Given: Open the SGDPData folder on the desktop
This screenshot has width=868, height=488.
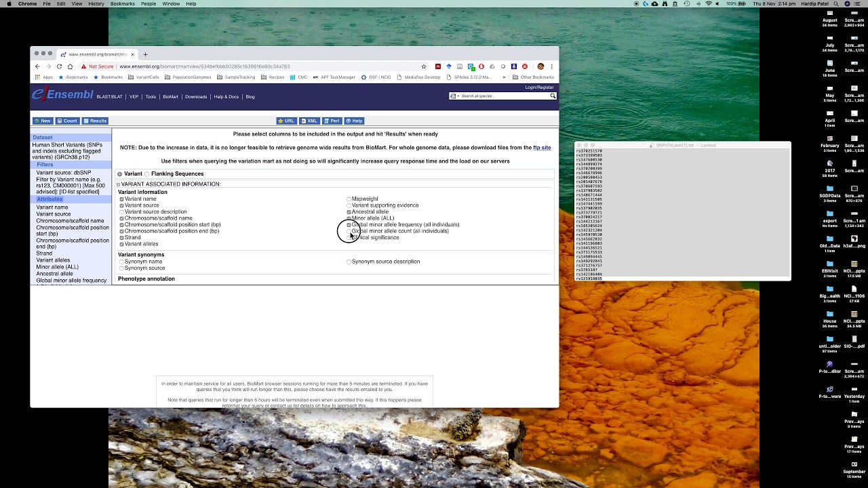Looking at the screenshot, I should point(830,195).
